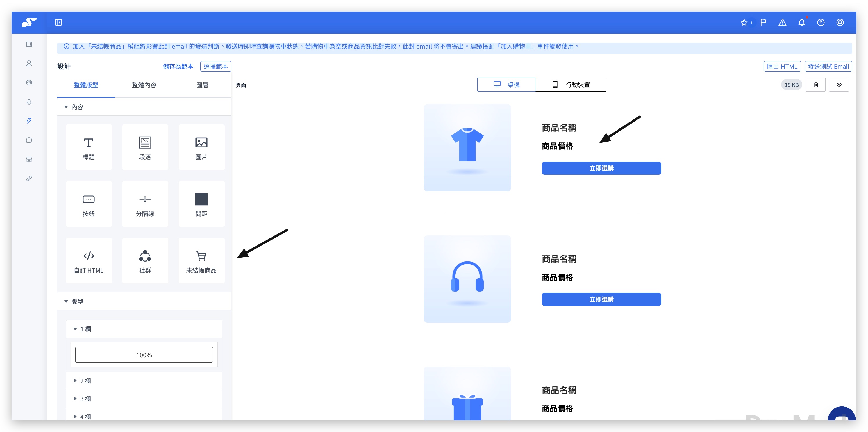
Task: Select the 分隔線 divider block
Action: pyautogui.click(x=145, y=204)
